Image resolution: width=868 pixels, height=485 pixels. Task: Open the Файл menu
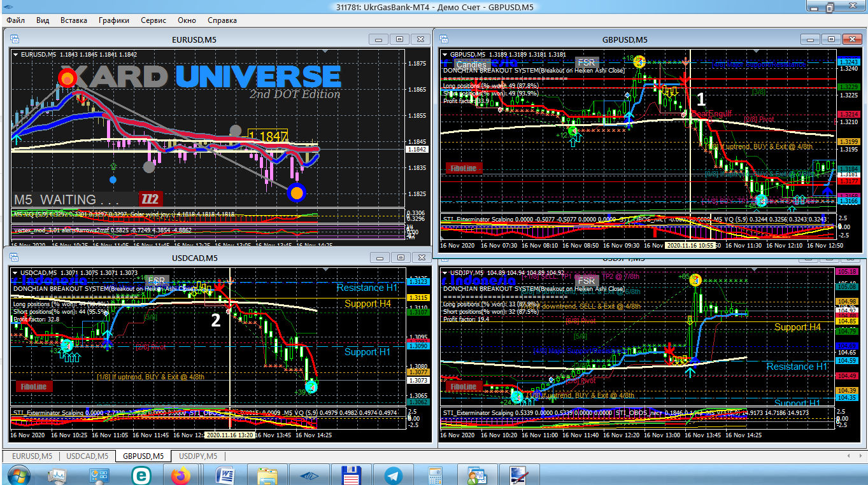click(16, 20)
